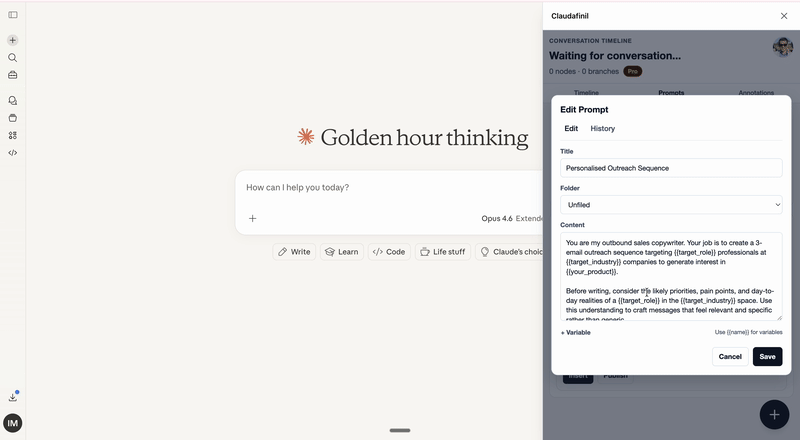The image size is (800, 440).
Task: Expand the Folder dropdown showing Unfiled
Action: (671, 205)
